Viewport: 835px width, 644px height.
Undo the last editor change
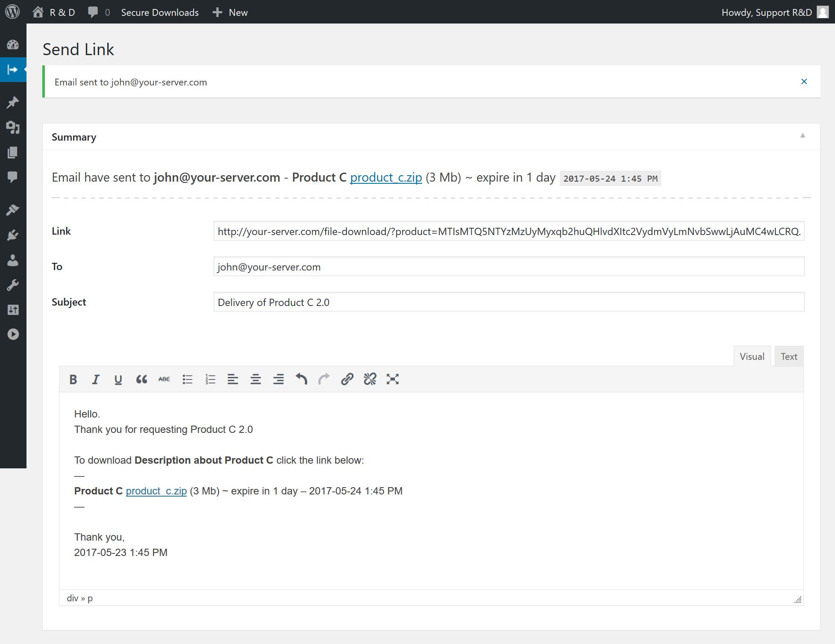[x=301, y=379]
